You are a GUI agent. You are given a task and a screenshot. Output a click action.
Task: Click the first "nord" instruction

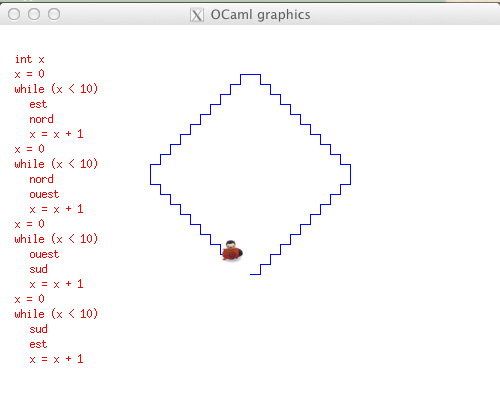tap(41, 119)
